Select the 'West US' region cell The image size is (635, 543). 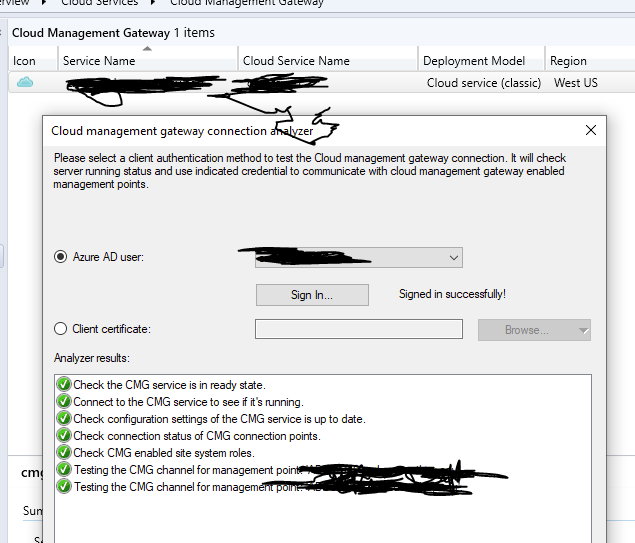(575, 83)
